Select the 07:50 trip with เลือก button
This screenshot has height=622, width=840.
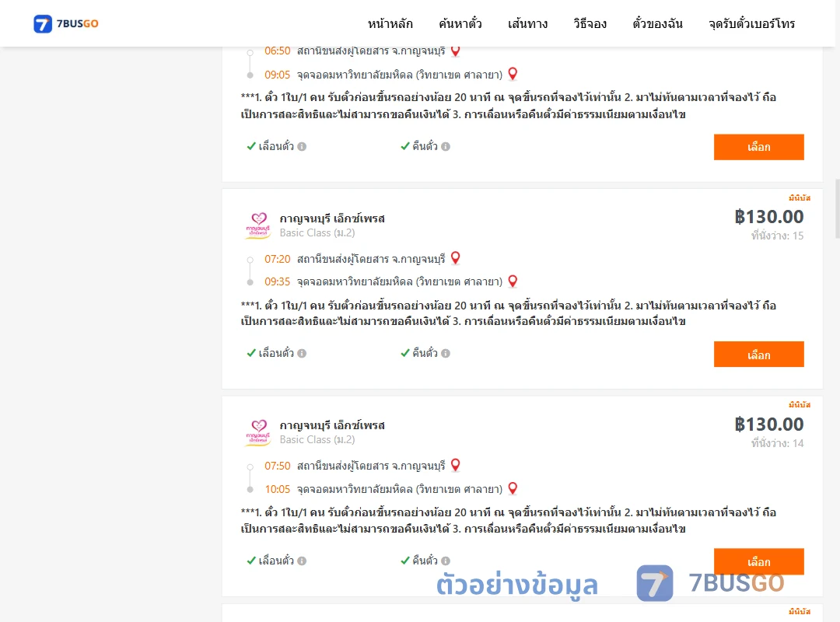point(758,561)
